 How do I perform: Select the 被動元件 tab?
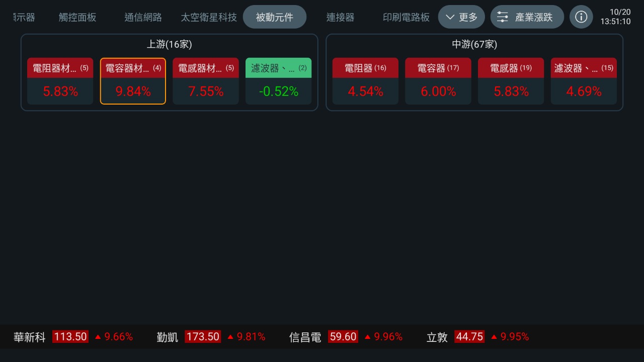click(275, 17)
